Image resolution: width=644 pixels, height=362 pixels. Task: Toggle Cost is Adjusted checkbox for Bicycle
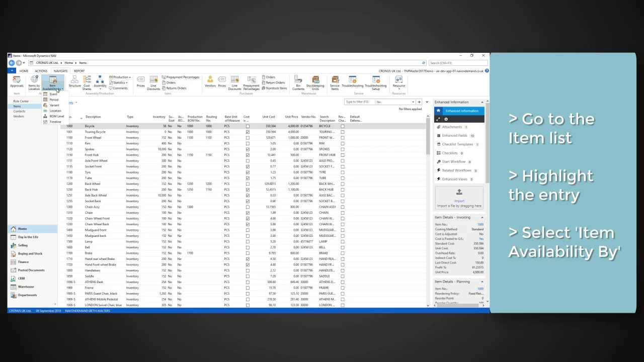[x=247, y=126]
